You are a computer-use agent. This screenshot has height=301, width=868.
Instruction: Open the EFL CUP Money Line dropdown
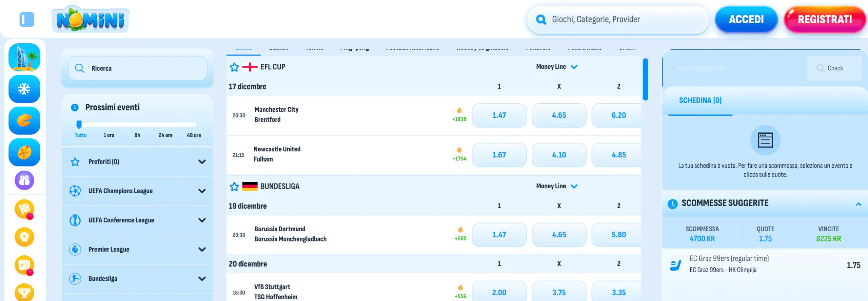(x=557, y=67)
